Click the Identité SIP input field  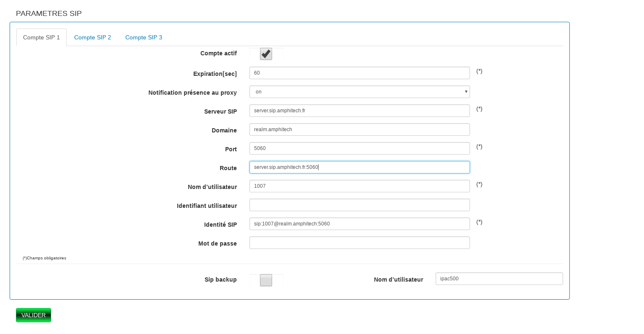point(359,224)
